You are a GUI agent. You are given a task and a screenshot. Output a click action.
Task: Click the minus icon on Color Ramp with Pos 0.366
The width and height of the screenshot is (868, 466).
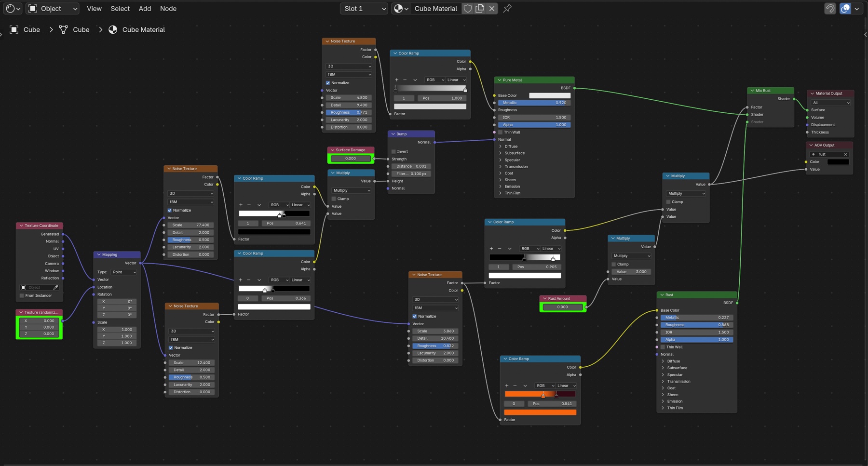[249, 280]
